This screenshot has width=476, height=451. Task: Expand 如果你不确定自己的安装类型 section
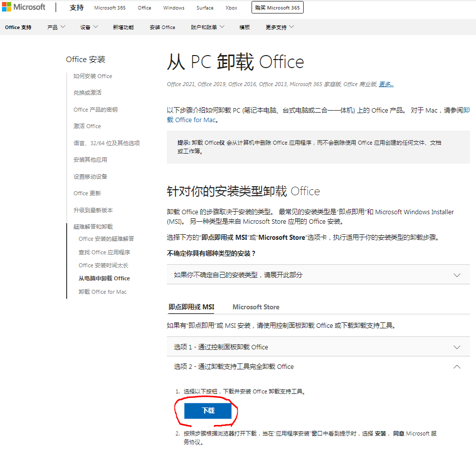point(318,275)
